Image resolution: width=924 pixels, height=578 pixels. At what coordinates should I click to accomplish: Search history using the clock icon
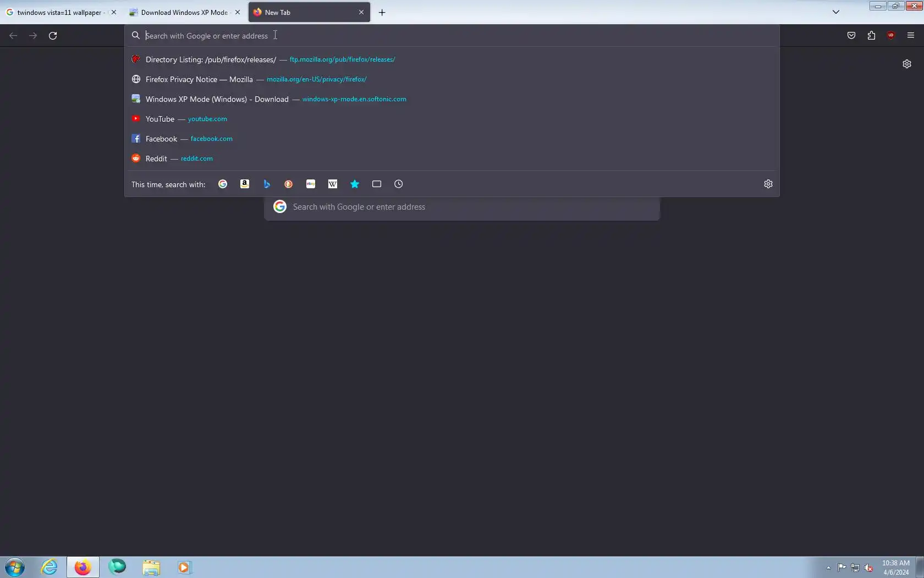click(x=399, y=184)
